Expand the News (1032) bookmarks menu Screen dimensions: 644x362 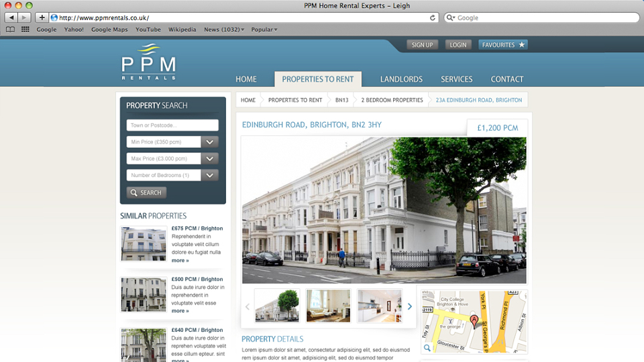pos(224,29)
